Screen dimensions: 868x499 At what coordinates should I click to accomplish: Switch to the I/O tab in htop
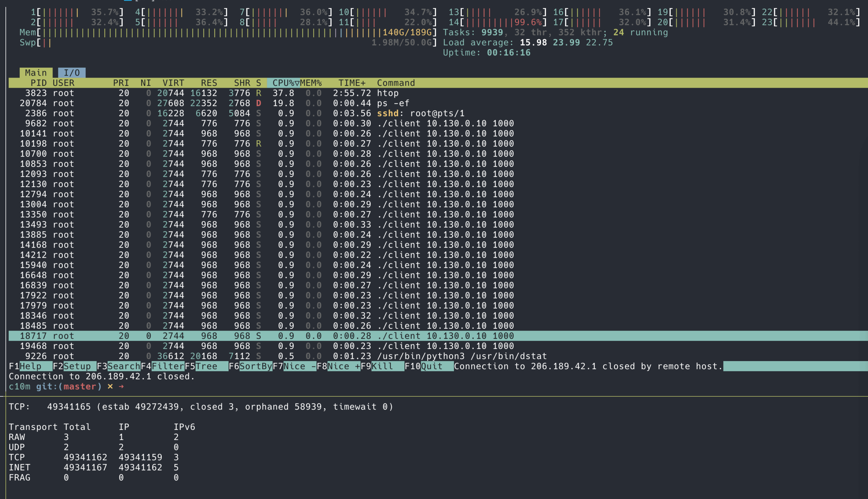point(72,72)
